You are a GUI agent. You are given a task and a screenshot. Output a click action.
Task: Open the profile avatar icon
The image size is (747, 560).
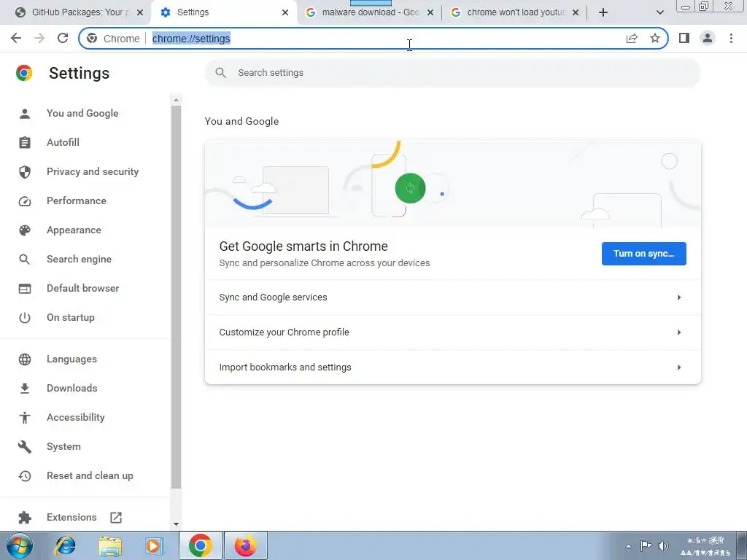[x=708, y=38]
